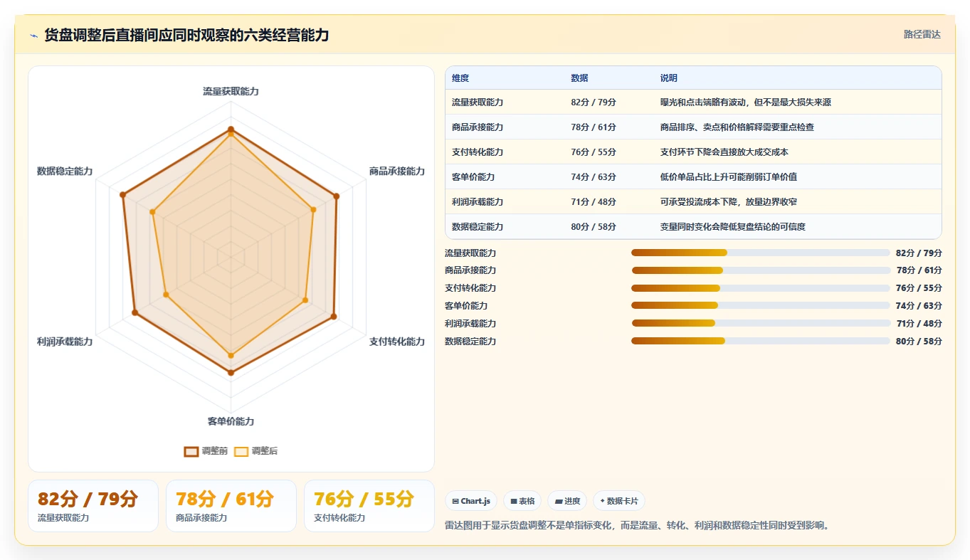Click the 路径雷达 label in the header

[922, 34]
